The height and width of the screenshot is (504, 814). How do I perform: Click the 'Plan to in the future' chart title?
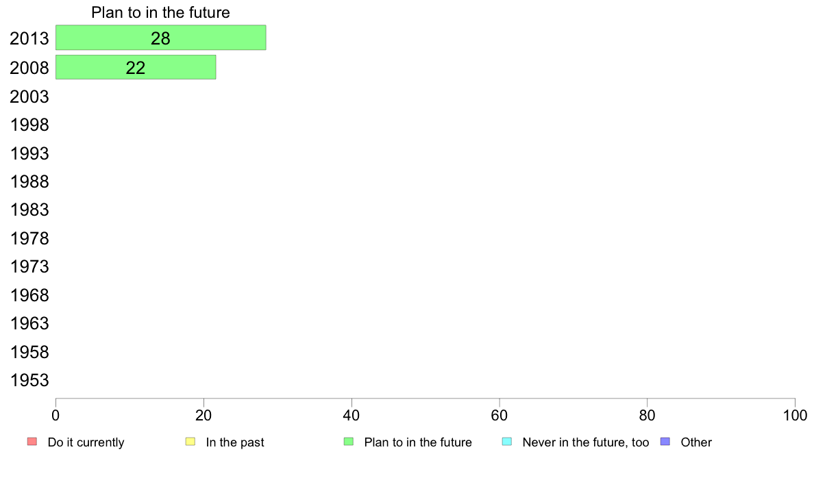click(x=160, y=12)
